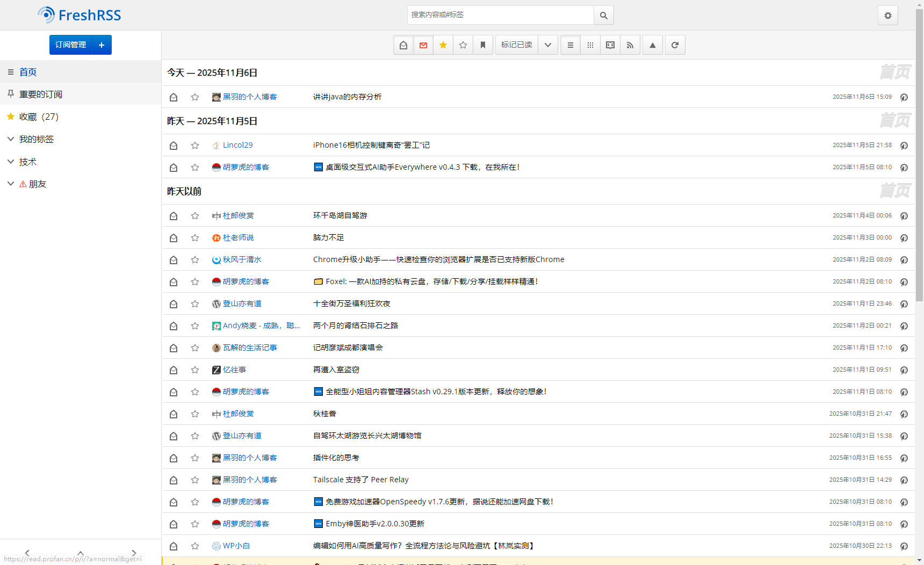Image resolution: width=924 pixels, height=565 pixels.
Task: Toggle show unread articles envelope filter
Action: [x=423, y=45]
